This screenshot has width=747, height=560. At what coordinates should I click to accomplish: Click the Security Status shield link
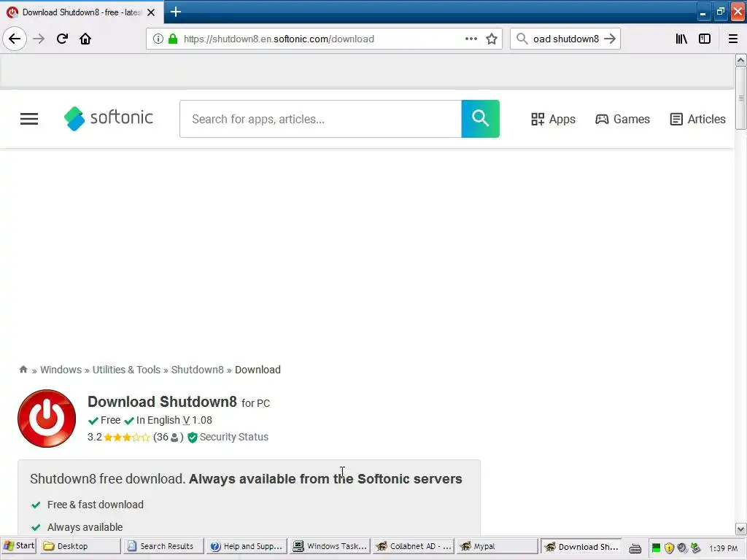(228, 437)
